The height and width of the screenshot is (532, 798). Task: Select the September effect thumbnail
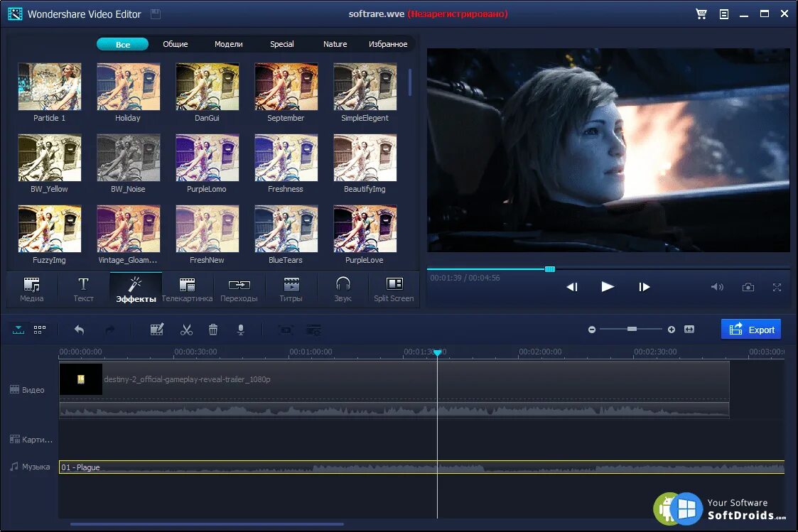tap(286, 87)
